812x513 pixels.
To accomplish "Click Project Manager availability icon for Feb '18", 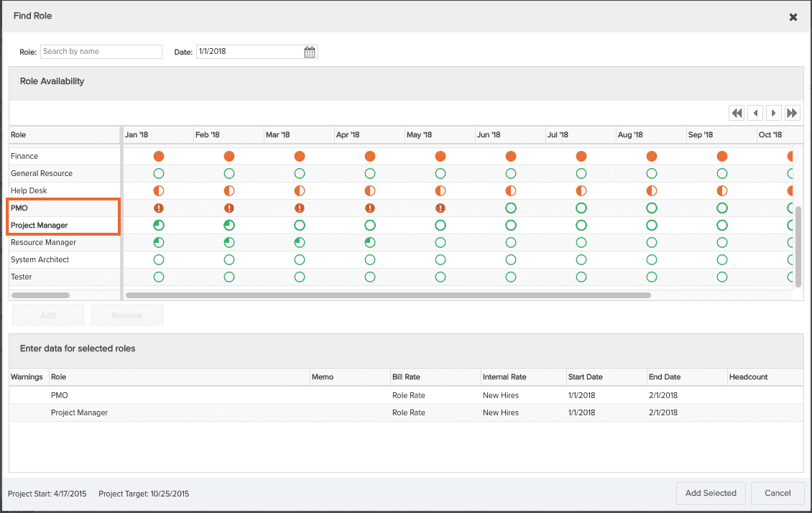I will pos(229,225).
